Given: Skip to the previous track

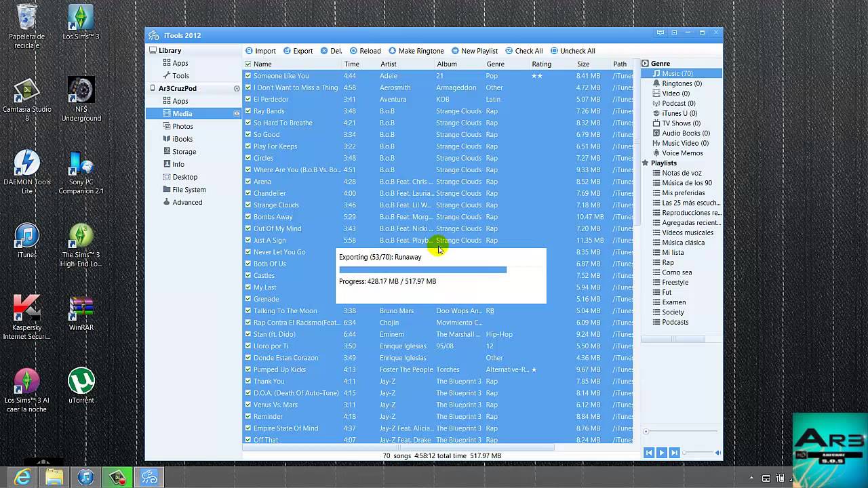Looking at the screenshot, I should pos(650,453).
